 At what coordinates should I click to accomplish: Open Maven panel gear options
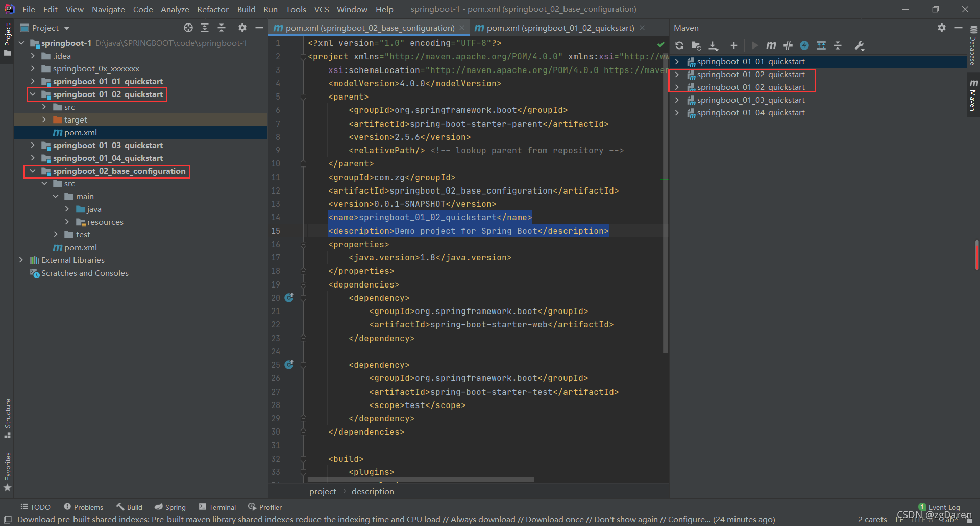pyautogui.click(x=942, y=28)
